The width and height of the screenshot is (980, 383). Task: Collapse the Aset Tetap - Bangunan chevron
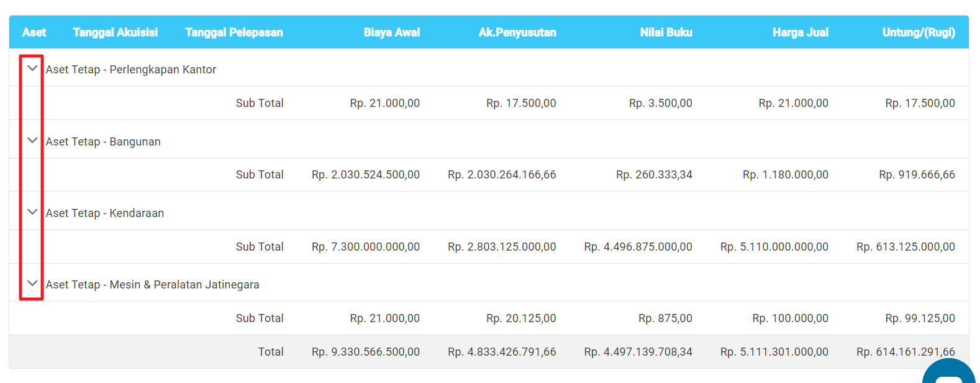pyautogui.click(x=33, y=141)
